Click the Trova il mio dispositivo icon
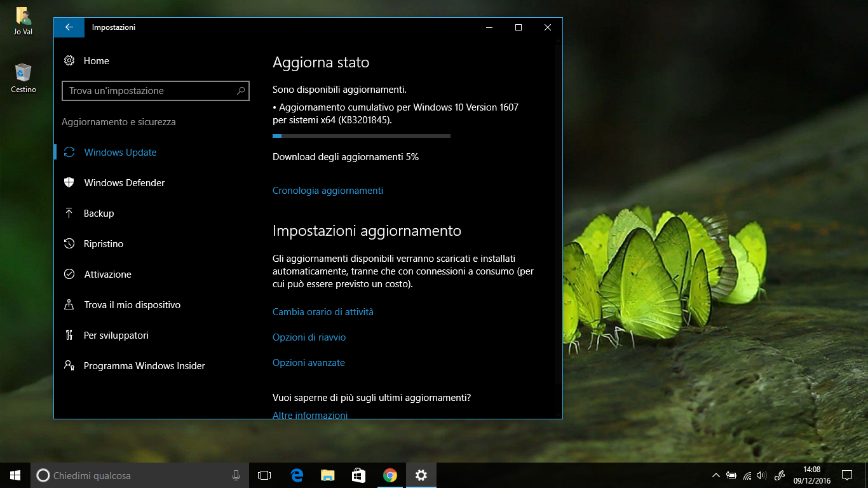The width and height of the screenshot is (868, 488). (69, 305)
